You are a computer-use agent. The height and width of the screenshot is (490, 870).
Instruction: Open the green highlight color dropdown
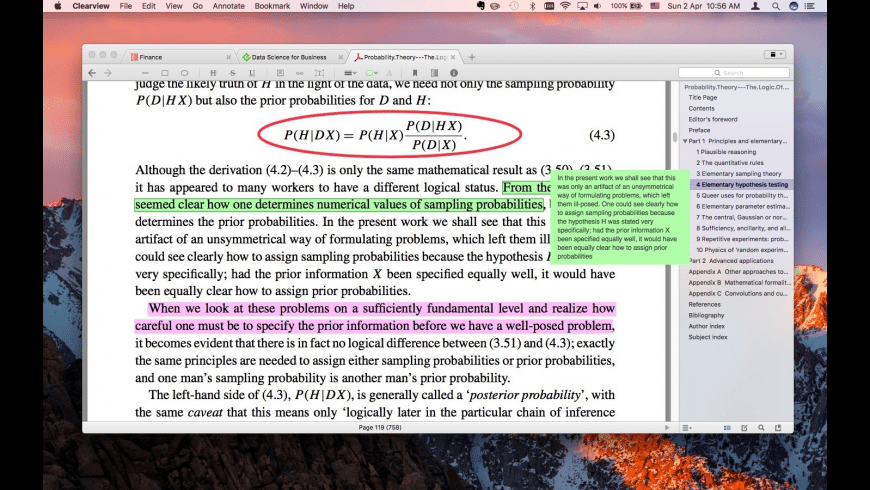point(372,73)
